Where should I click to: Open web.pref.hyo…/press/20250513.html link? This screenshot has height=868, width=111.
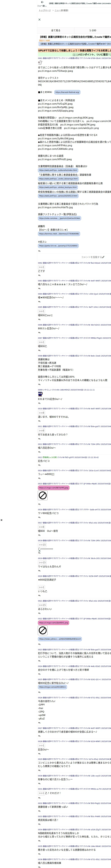click(x=58, y=196)
